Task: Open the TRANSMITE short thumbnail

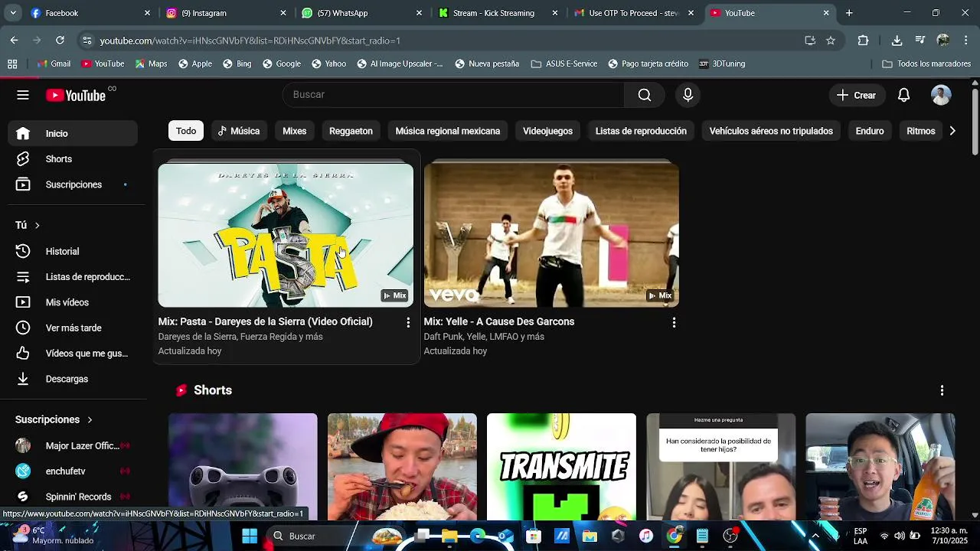Action: click(x=561, y=467)
